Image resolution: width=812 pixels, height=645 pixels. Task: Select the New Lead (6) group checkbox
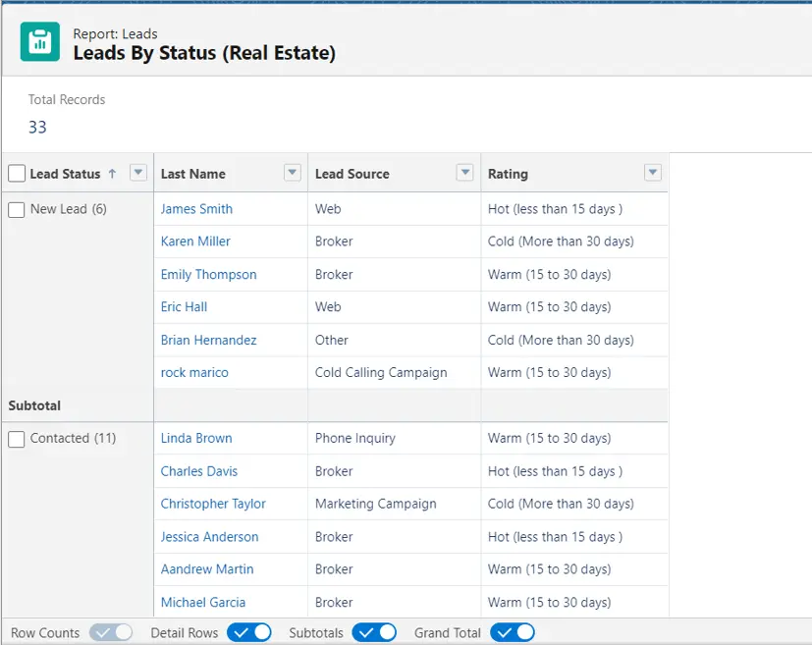click(17, 210)
